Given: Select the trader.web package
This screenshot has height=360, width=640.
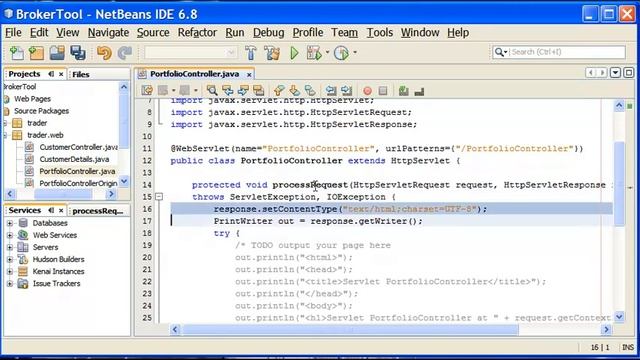Looking at the screenshot, I should 45,135.
